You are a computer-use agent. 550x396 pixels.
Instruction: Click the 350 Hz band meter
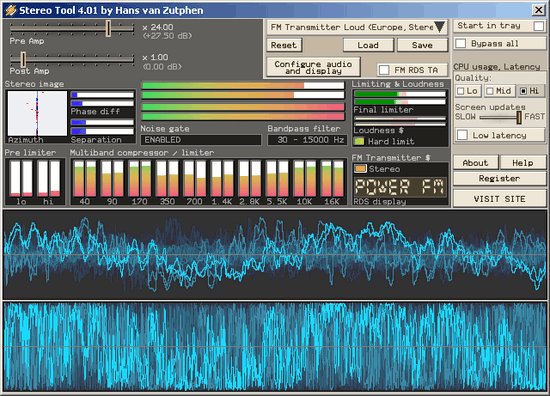pyautogui.click(x=167, y=179)
